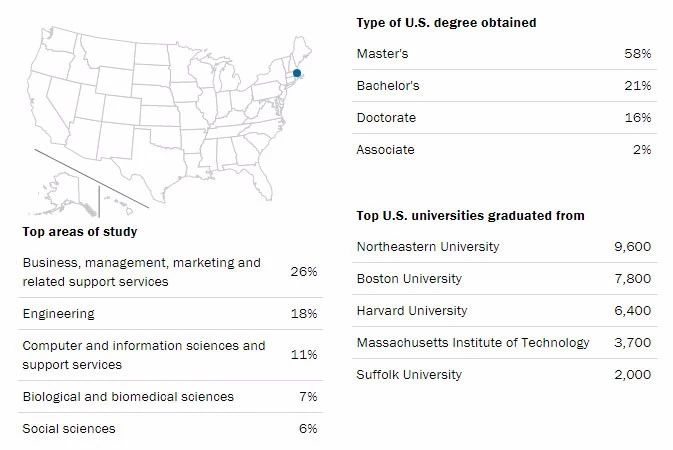673x450 pixels.
Task: Click Computer and information sciences row
Action: coord(144,355)
